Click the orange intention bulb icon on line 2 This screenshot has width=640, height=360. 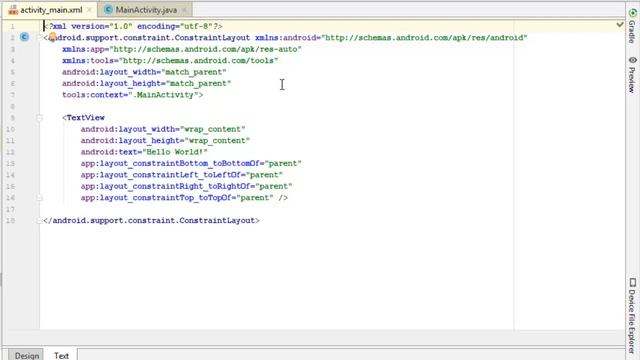point(52,37)
